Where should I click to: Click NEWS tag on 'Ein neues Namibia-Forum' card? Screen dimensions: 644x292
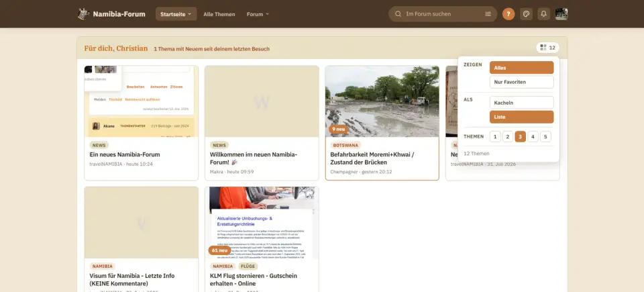[99, 145]
